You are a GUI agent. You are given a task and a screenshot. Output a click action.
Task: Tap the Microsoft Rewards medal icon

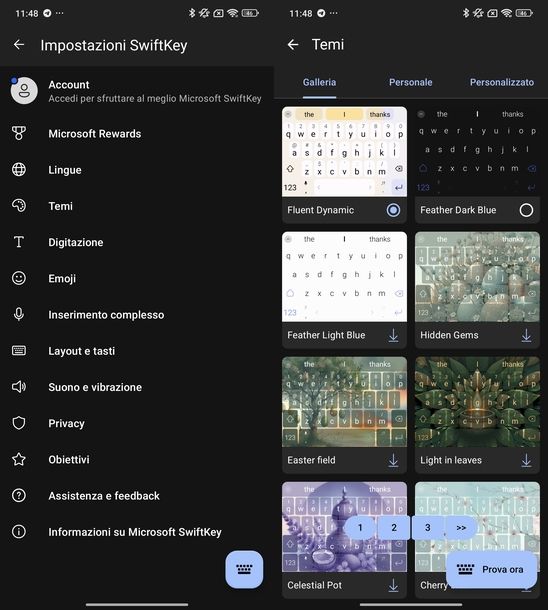pyautogui.click(x=19, y=133)
